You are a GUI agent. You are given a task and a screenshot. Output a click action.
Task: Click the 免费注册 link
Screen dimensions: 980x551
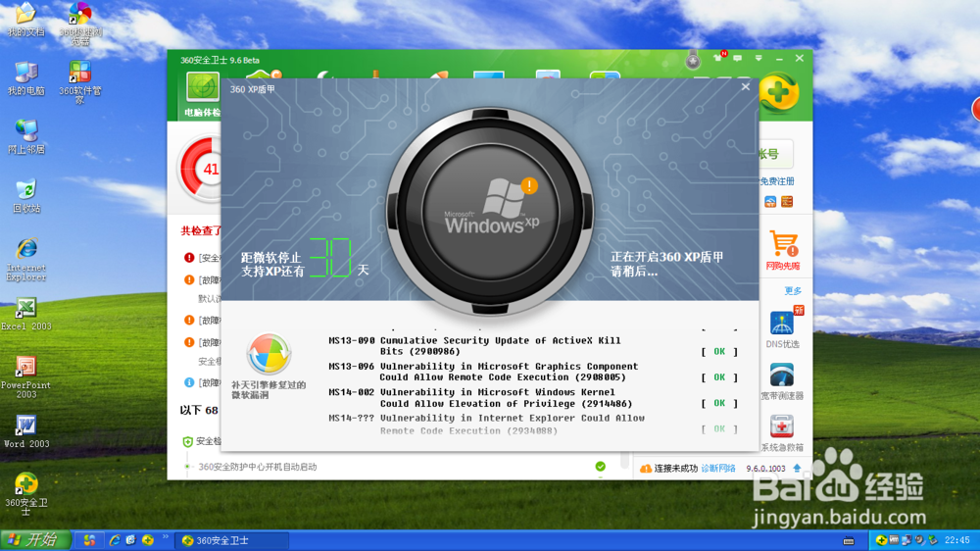point(777,181)
